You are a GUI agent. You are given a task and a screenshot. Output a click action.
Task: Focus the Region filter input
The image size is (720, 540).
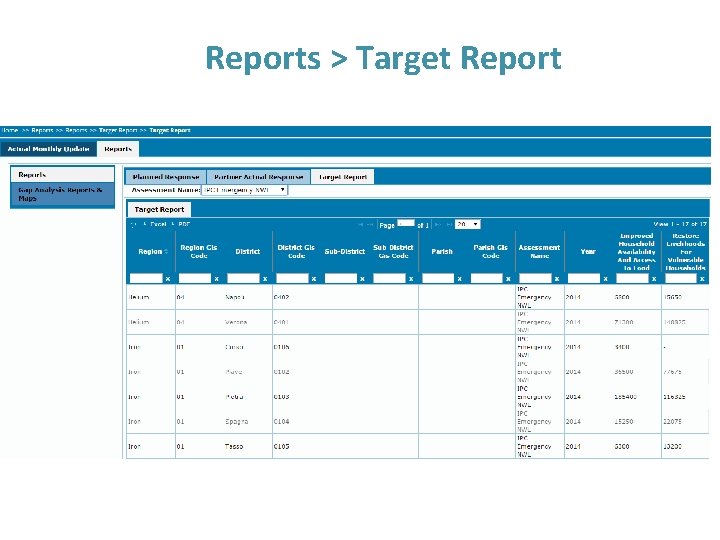(x=146, y=278)
